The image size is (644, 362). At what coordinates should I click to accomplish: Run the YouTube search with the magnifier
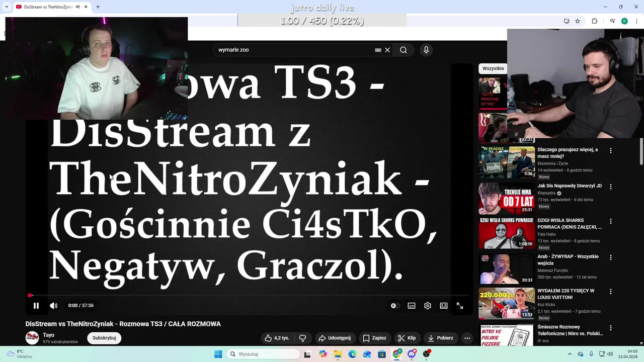(x=404, y=50)
